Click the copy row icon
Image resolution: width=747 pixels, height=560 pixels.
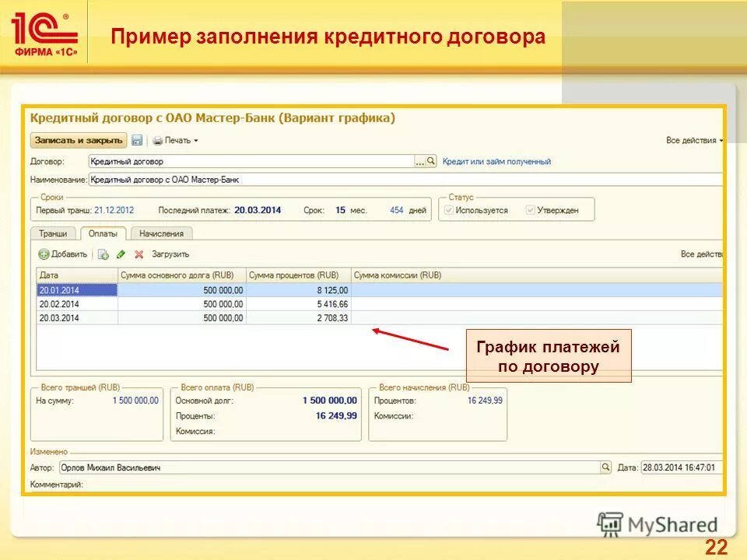pyautogui.click(x=103, y=254)
